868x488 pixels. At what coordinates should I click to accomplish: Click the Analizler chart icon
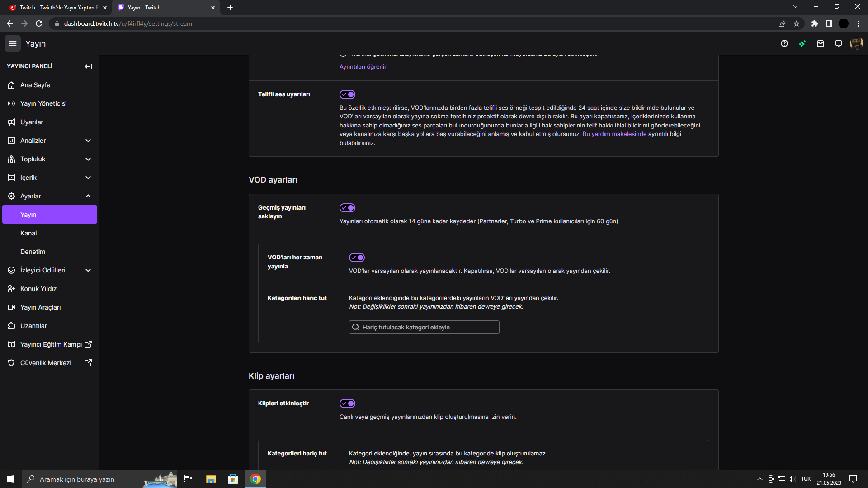click(11, 141)
